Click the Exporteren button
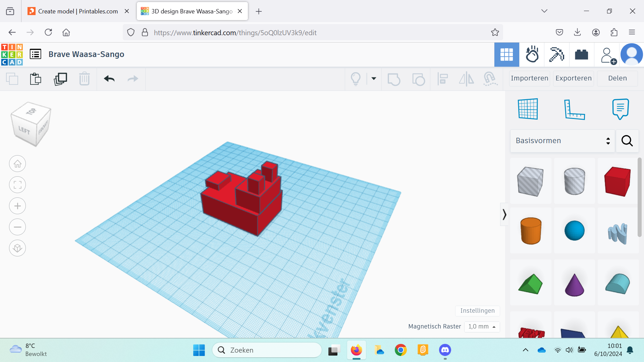 [574, 78]
